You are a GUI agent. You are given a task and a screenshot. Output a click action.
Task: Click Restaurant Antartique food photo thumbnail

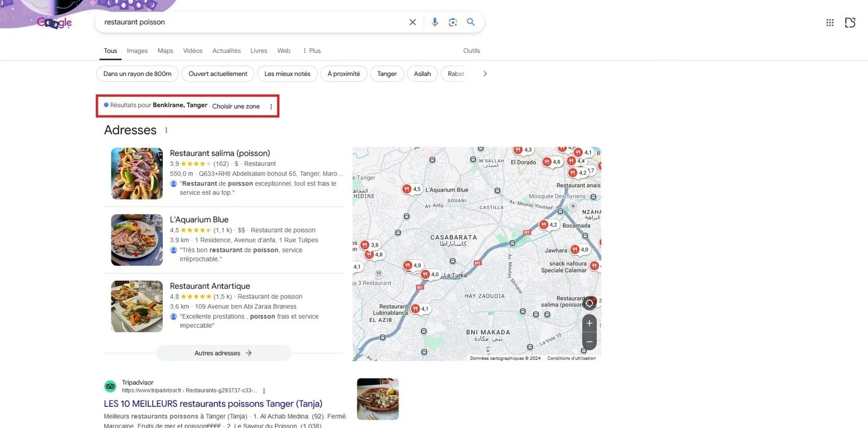click(137, 306)
